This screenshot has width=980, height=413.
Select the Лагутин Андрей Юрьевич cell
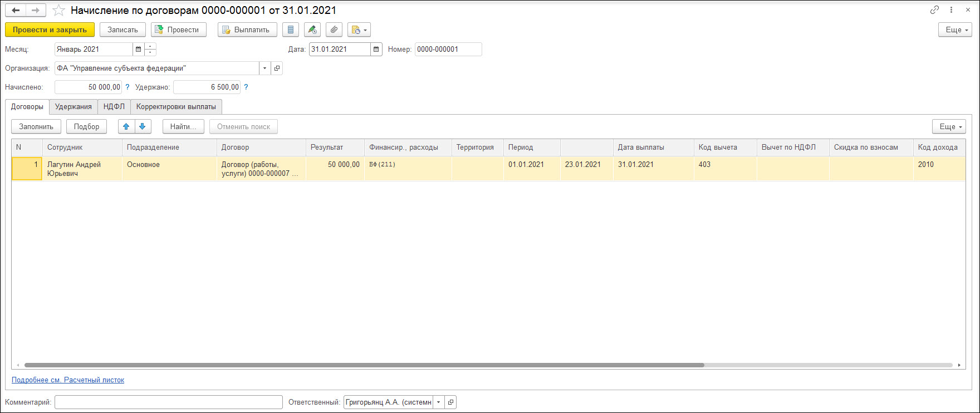click(x=82, y=169)
